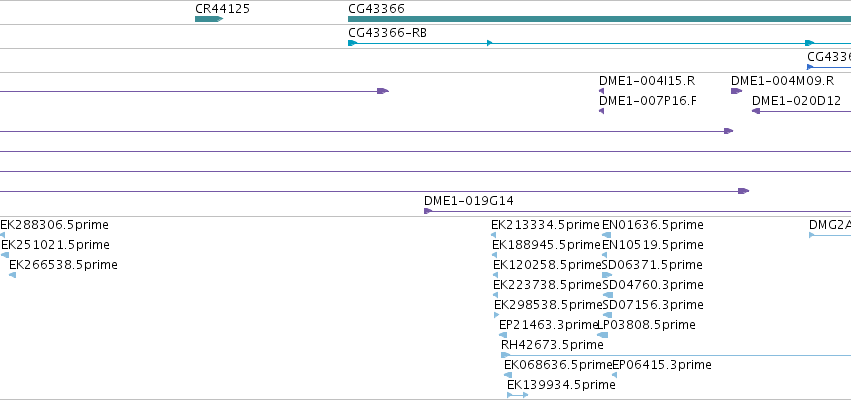Click the SD04760.3prime EST label
The height and width of the screenshot is (400, 851).
(x=653, y=285)
